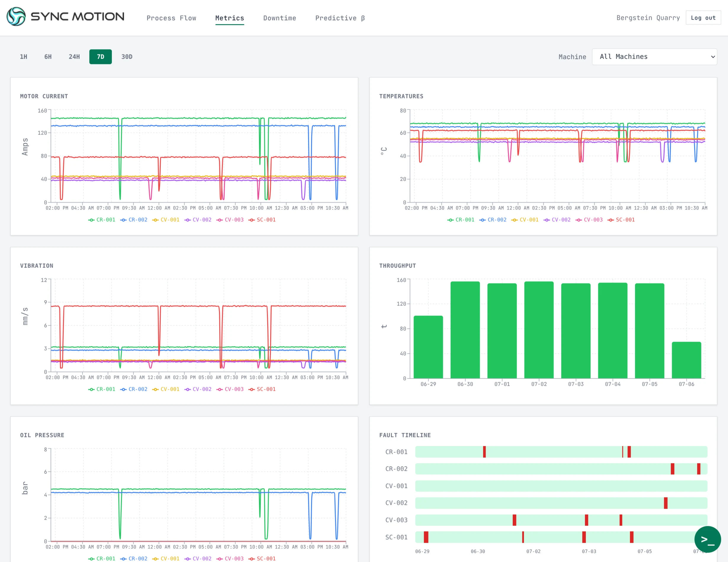728x562 pixels.
Task: Select the 7D time range
Action: (x=100, y=57)
